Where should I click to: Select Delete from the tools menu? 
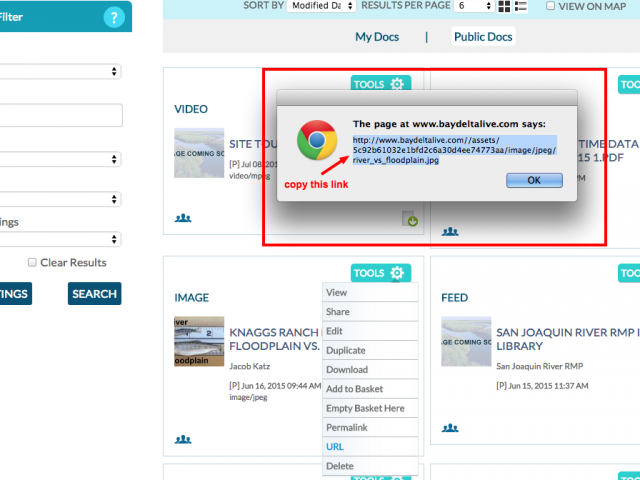coord(370,466)
